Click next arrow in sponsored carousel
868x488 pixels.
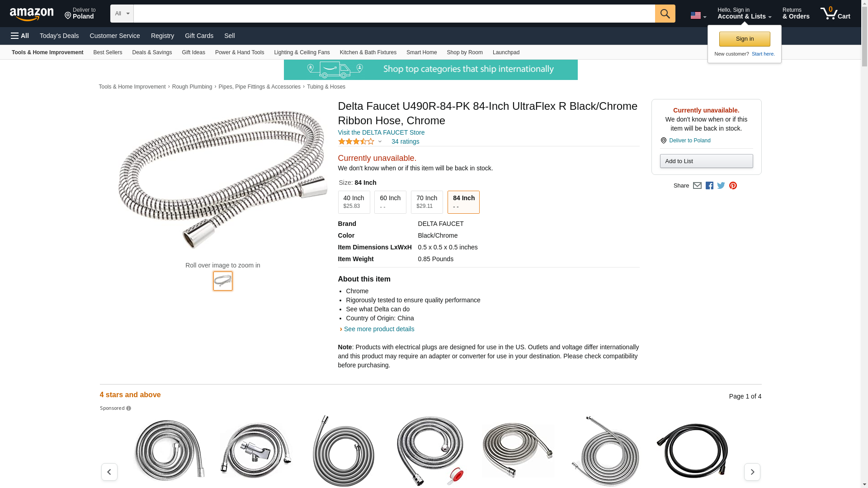pyautogui.click(x=752, y=472)
